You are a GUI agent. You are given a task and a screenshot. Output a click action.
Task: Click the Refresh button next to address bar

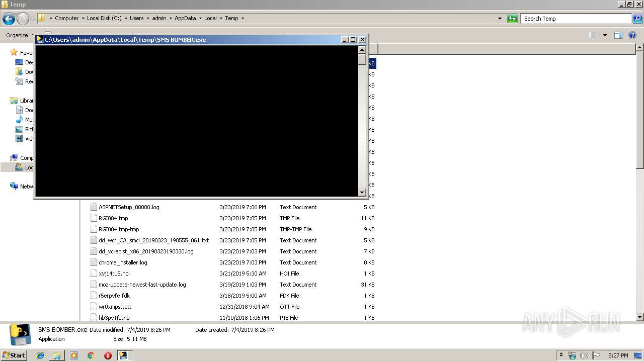pos(512,19)
